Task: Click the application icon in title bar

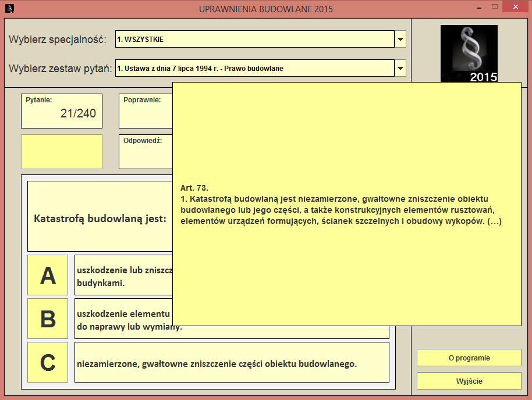Action: pyautogui.click(x=10, y=8)
